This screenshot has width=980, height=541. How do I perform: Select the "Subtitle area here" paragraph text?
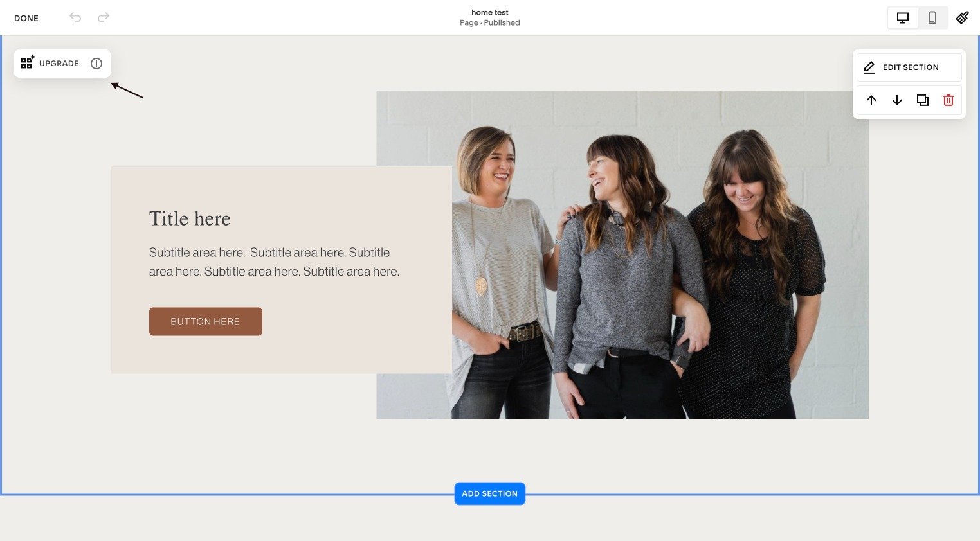point(274,262)
